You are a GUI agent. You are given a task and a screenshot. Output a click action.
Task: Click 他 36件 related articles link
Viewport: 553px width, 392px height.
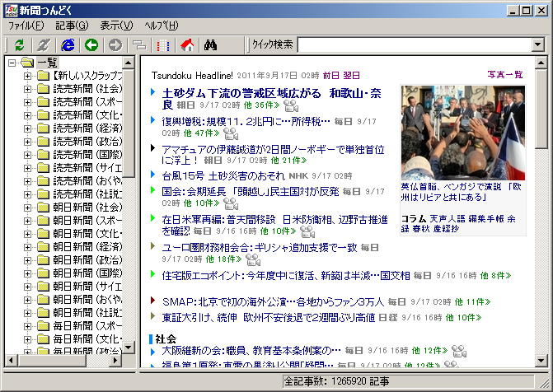click(261, 105)
